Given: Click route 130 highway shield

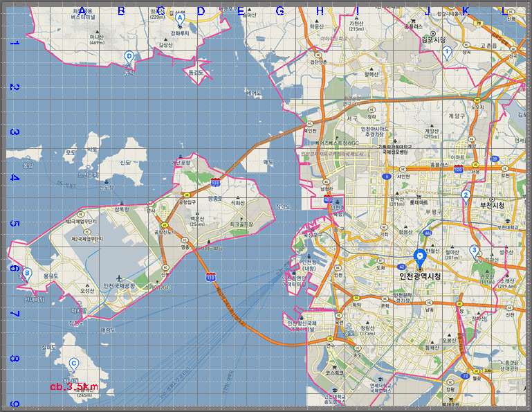Looking at the screenshot, I should 216,182.
